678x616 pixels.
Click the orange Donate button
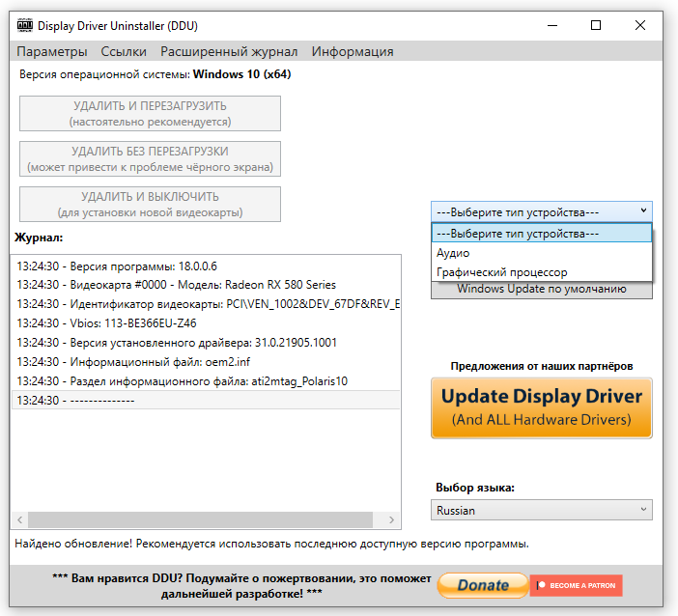[x=483, y=585]
